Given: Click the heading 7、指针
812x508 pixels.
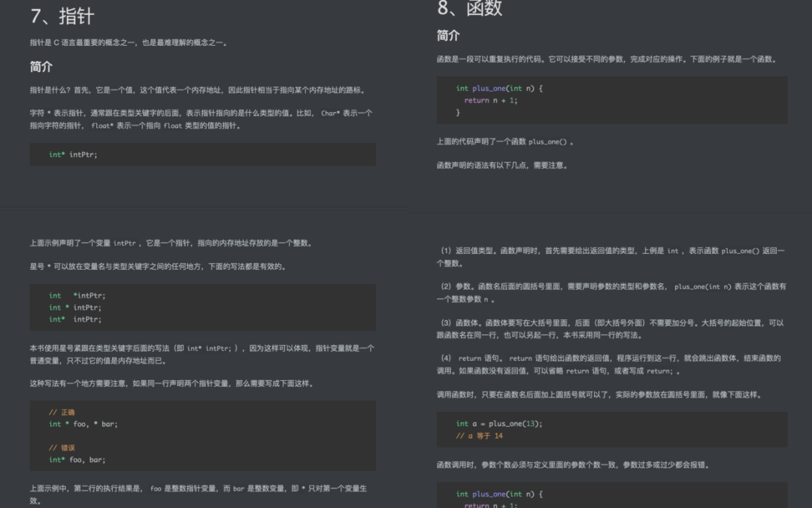Looking at the screenshot, I should pyautogui.click(x=59, y=15).
